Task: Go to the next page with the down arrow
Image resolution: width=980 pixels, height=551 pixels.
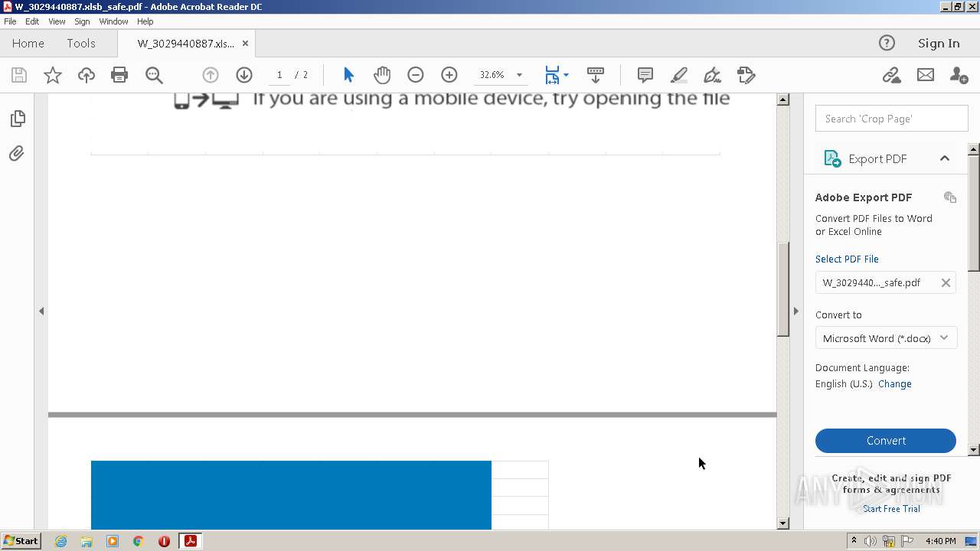Action: (244, 75)
